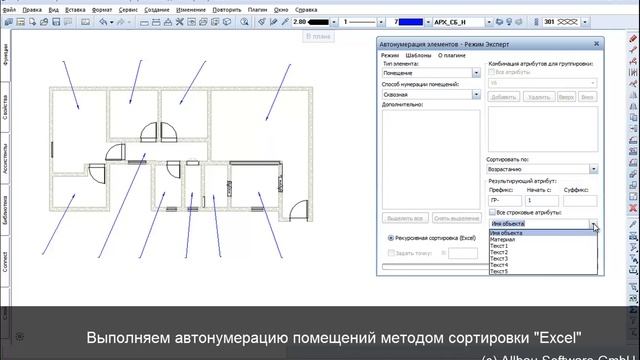This screenshot has height=360, width=640.
Task: Click the 3D box view icon
Action: [x=227, y=22]
